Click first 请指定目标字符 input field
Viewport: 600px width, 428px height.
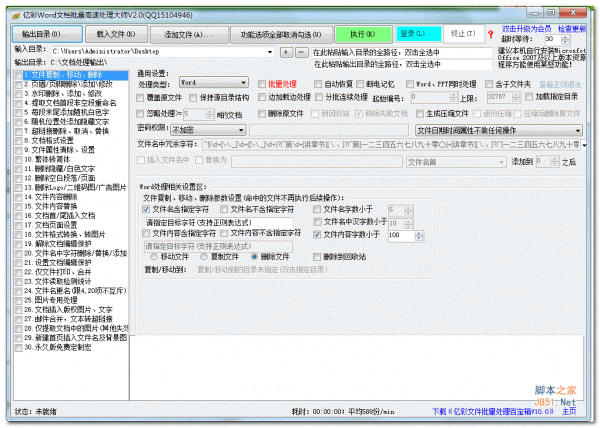tap(218, 223)
